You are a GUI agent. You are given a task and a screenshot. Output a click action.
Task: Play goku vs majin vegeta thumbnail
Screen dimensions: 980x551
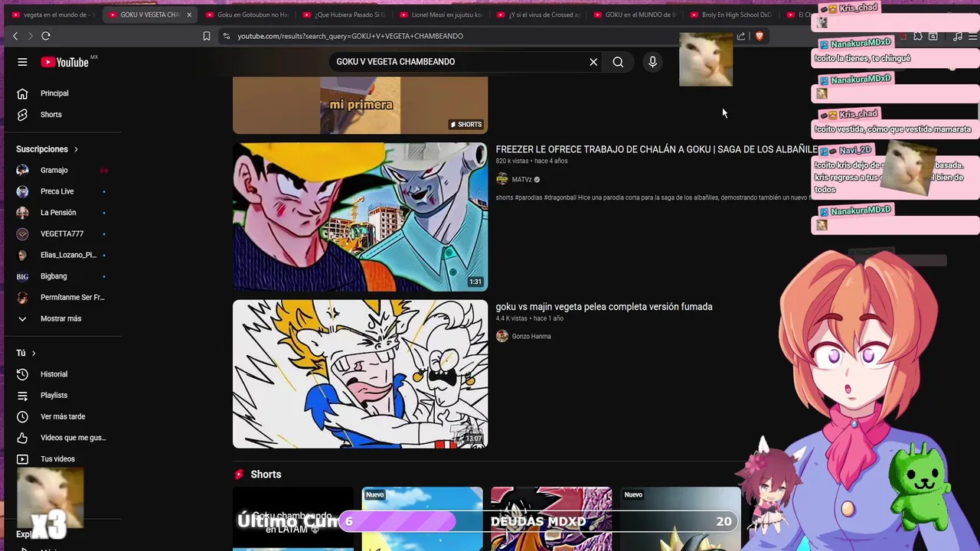coord(360,373)
